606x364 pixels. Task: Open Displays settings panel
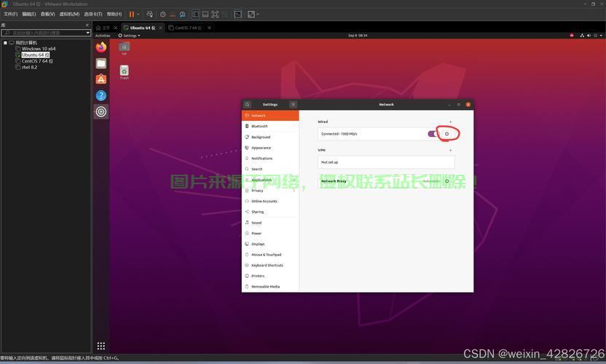(258, 244)
